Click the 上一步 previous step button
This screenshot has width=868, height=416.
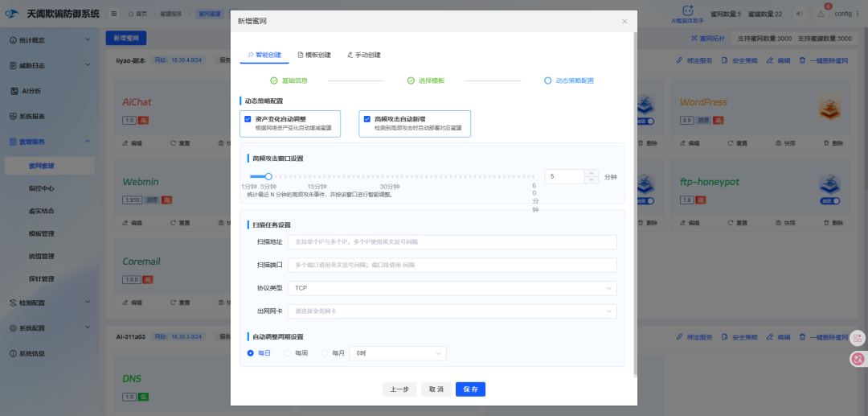pyautogui.click(x=399, y=389)
